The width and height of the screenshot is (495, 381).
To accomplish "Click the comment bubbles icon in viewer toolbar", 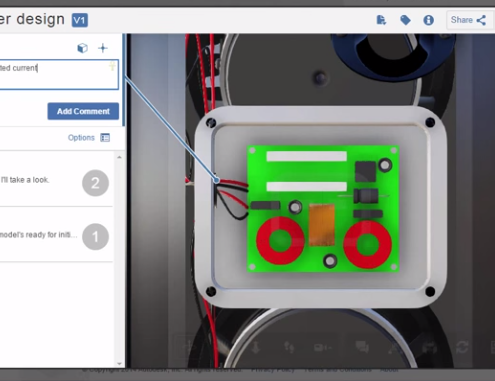I will pyautogui.click(x=362, y=347).
